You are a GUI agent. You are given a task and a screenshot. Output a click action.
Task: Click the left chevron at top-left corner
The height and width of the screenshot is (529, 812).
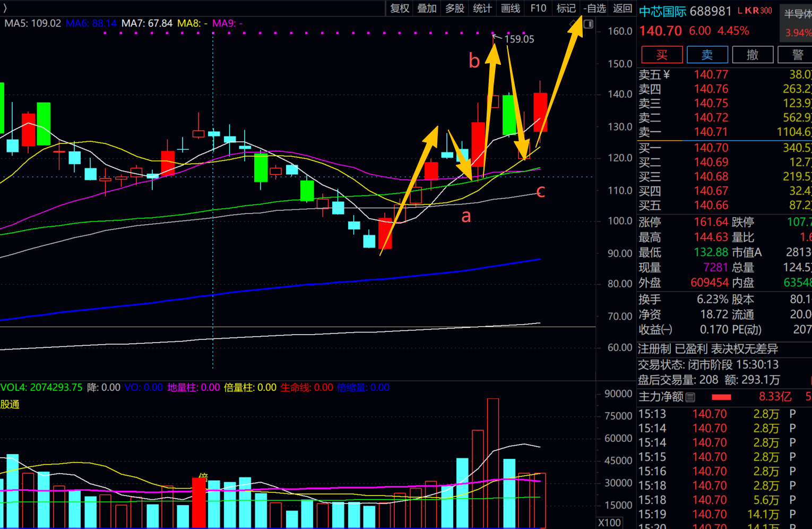click(x=5, y=8)
